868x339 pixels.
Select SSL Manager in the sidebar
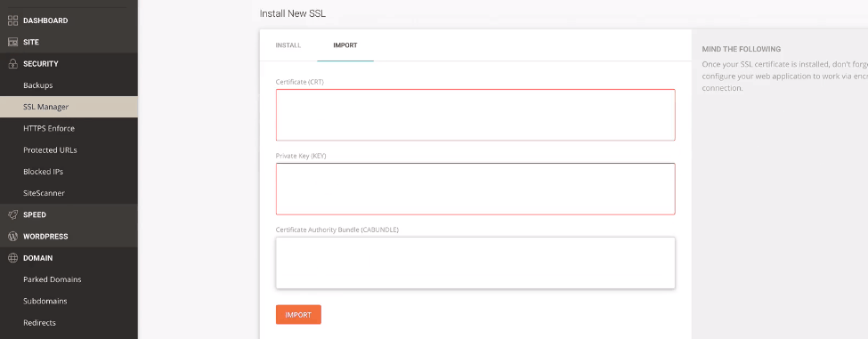(x=69, y=107)
